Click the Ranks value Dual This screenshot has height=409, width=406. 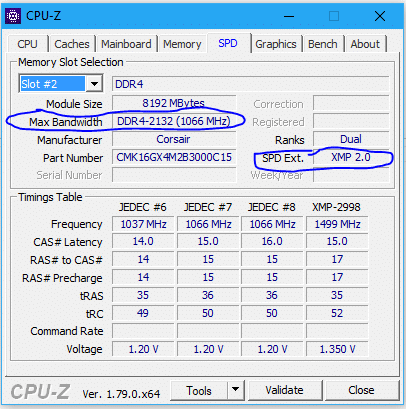coord(351,139)
